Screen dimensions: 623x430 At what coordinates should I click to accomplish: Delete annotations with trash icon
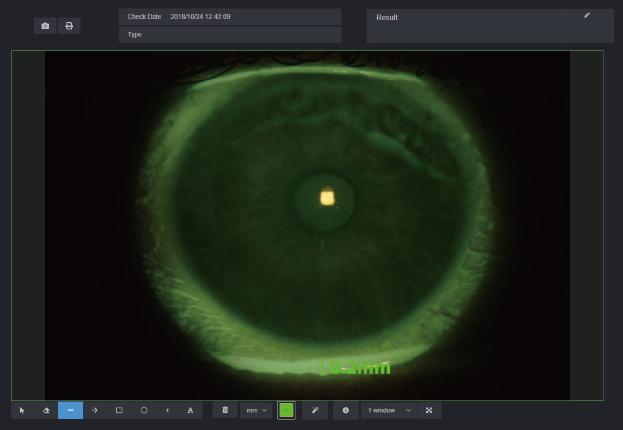(x=225, y=410)
